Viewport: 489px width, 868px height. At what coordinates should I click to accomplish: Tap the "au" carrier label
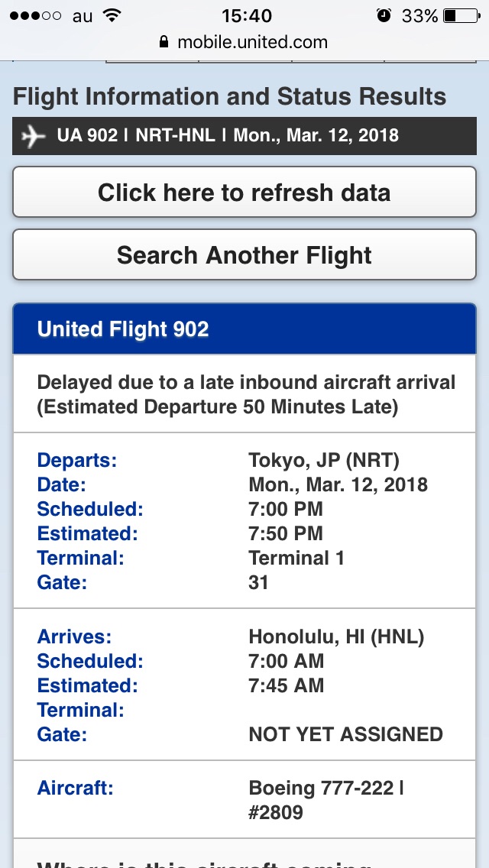[83, 16]
